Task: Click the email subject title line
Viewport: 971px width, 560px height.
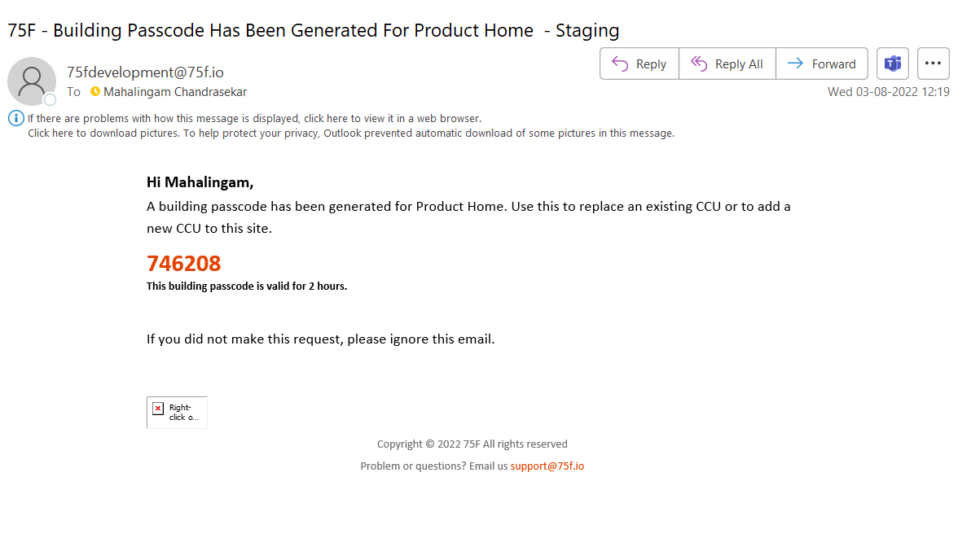Action: pyautogui.click(x=314, y=30)
